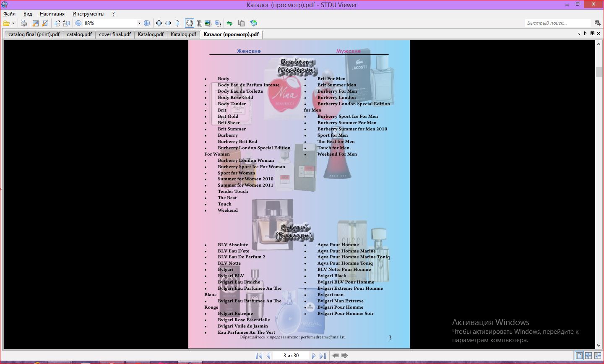Close the current document tab

click(599, 33)
